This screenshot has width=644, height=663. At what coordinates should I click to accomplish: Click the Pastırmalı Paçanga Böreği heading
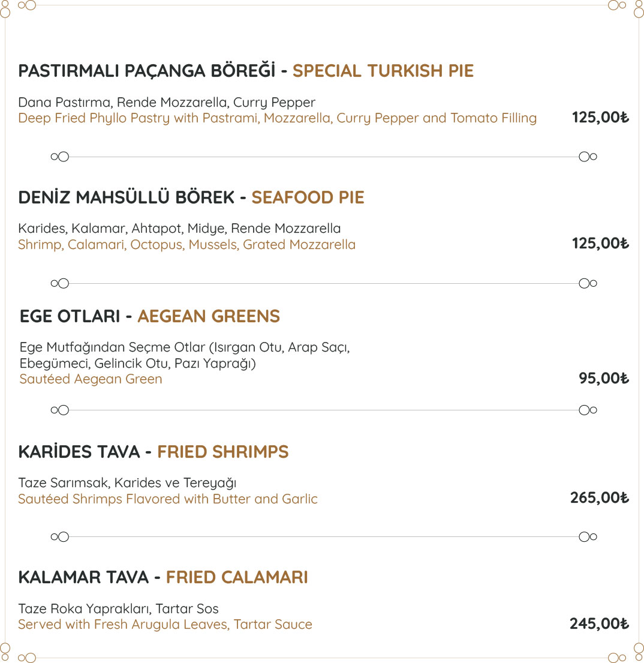147,71
